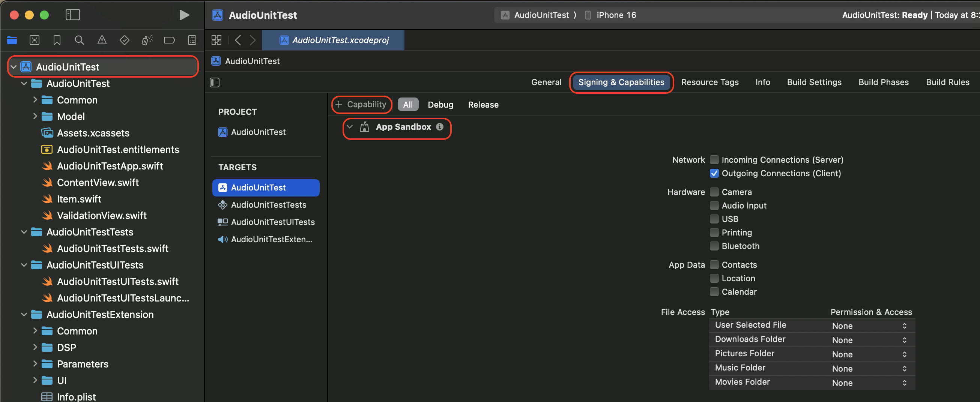Open Pictures Folder permission dropdown

(x=869, y=354)
